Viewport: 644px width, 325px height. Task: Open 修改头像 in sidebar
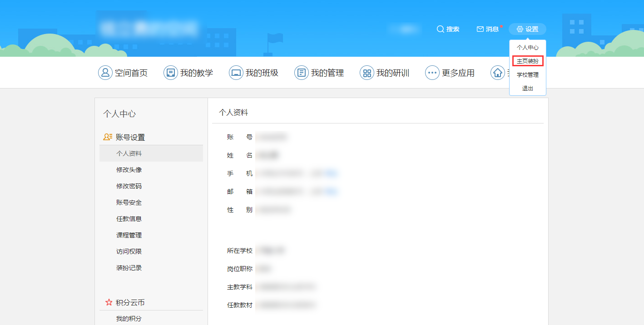click(129, 170)
